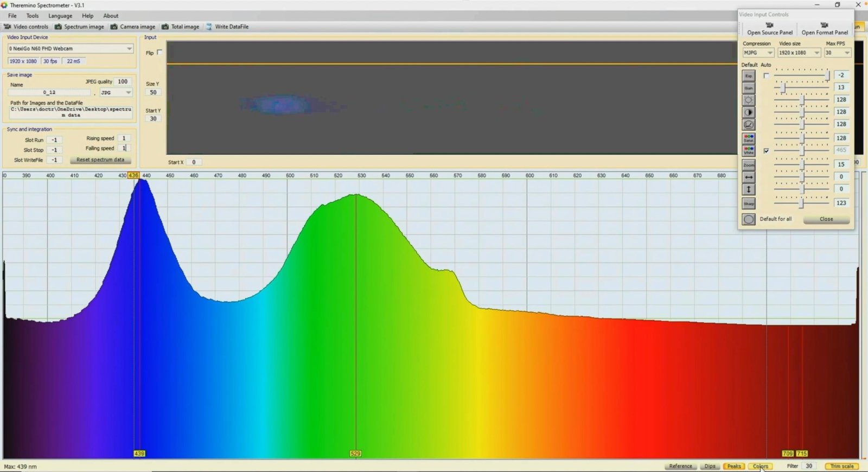The height and width of the screenshot is (472, 868).
Task: Enable the Flip checkbox
Action: click(159, 53)
